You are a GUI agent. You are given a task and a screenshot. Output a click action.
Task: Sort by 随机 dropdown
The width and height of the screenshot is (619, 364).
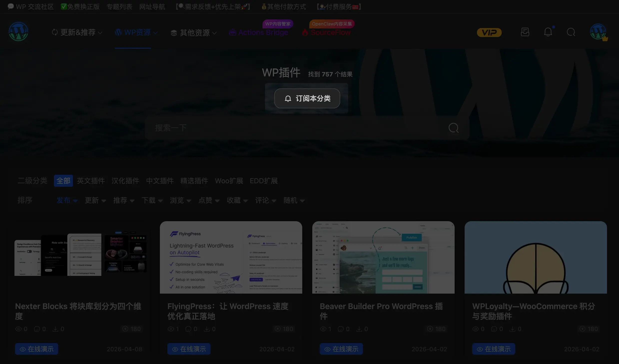point(294,200)
